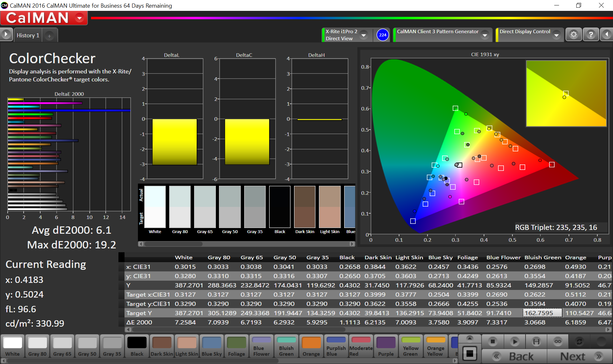Go to next page with Next button
The height and width of the screenshot is (364, 613).
pyautogui.click(x=580, y=356)
